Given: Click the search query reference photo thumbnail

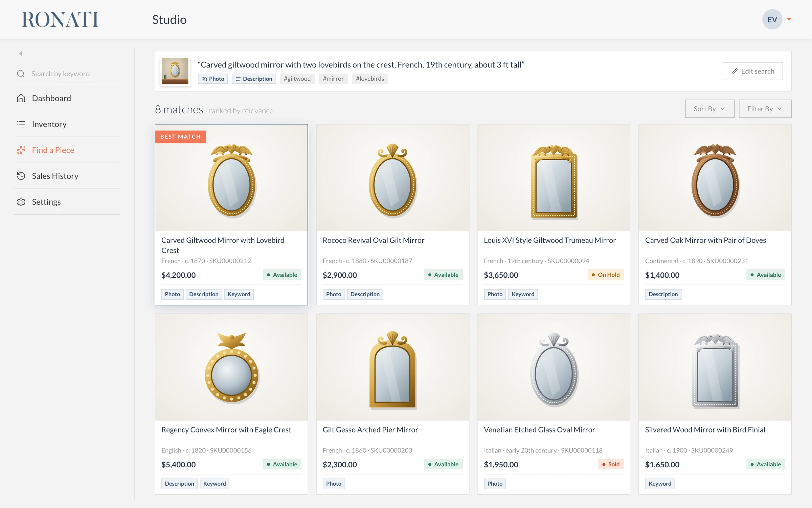Looking at the screenshot, I should (175, 71).
